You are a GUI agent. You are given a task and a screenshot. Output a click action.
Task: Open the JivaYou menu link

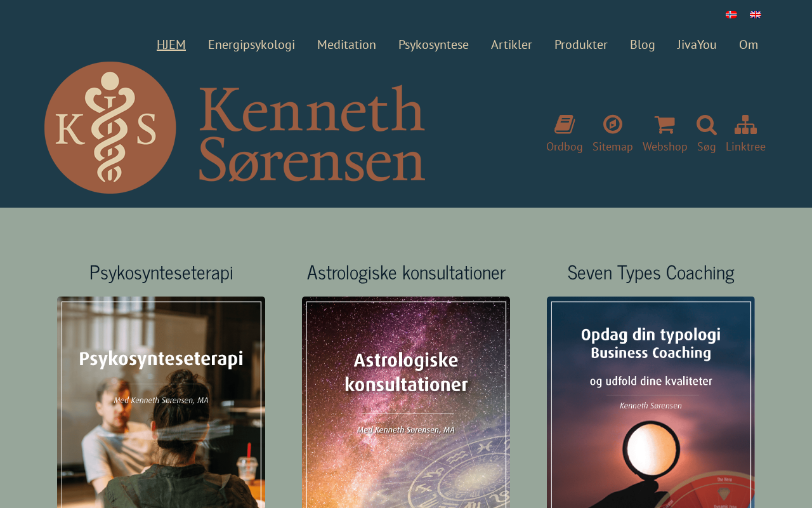[697, 44]
